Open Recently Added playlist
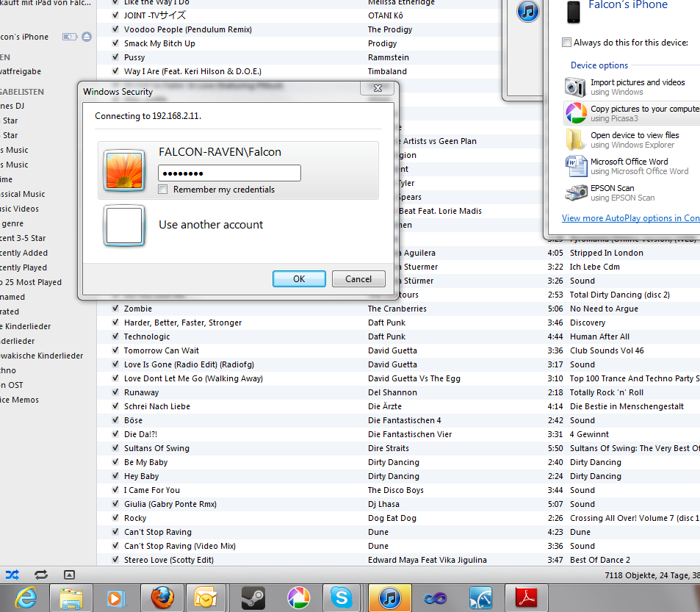The width and height of the screenshot is (700, 612). [x=24, y=253]
